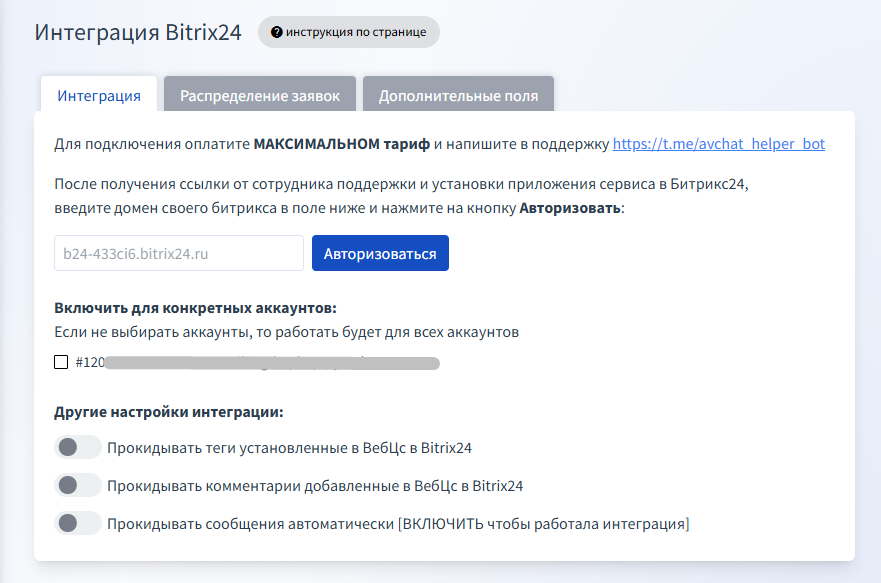Select the label Прокидывать сообщения автоматически
This screenshot has height=583, width=881.
click(398, 524)
